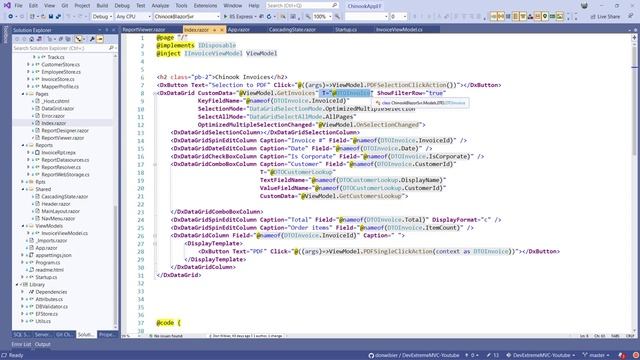Select NavMenu.razor in Solution Explorer

coord(58,219)
